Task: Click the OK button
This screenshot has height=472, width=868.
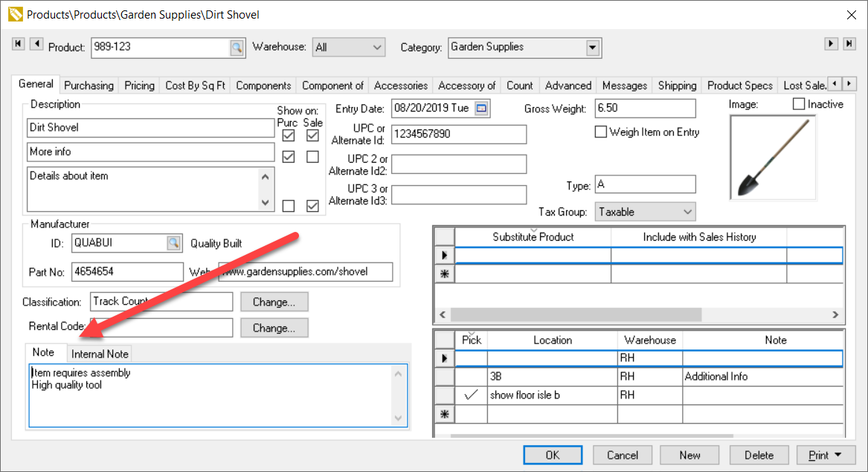Action: (x=552, y=455)
